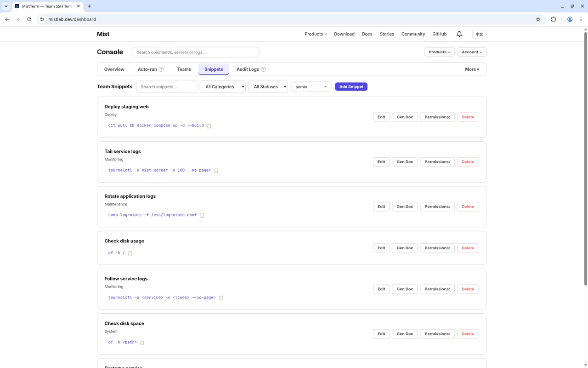This screenshot has width=588, height=368.
Task: Switch to the Overview tab
Action: pyautogui.click(x=114, y=69)
